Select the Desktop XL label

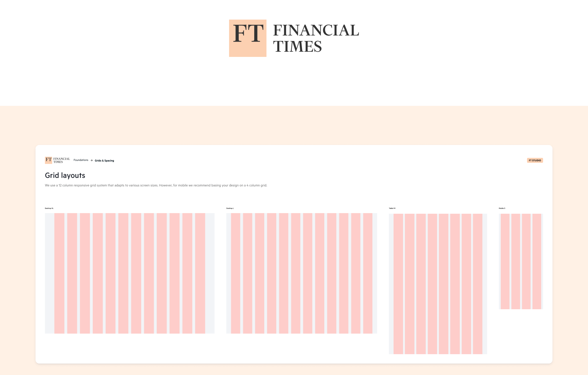coord(49,208)
